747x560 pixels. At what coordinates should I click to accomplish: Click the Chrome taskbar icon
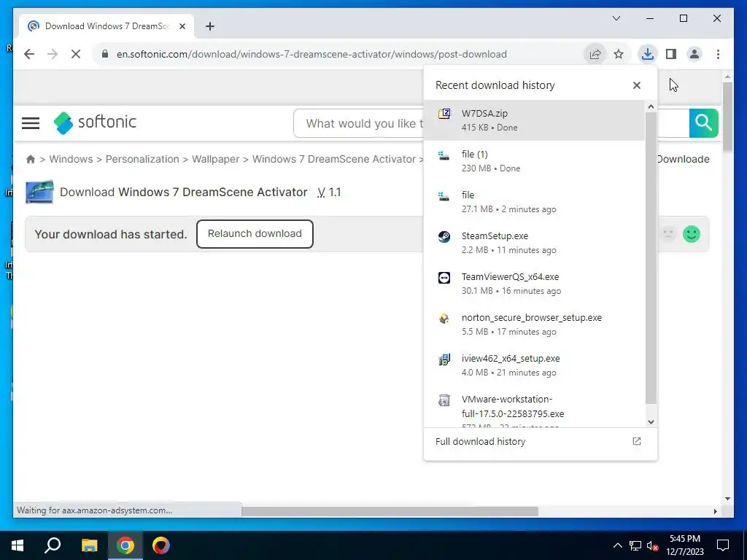point(125,545)
